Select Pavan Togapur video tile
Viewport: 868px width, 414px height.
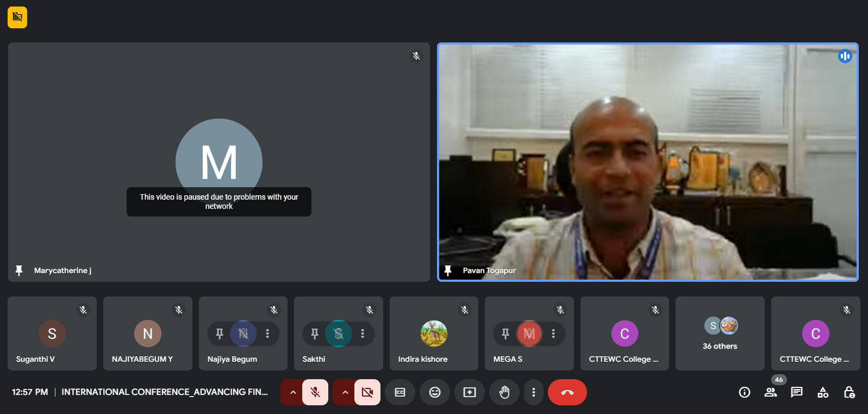(648, 162)
